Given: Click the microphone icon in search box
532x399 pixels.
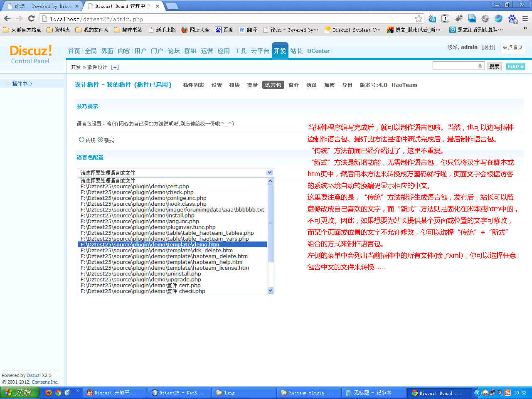Looking at the screenshot, I should point(480,66).
